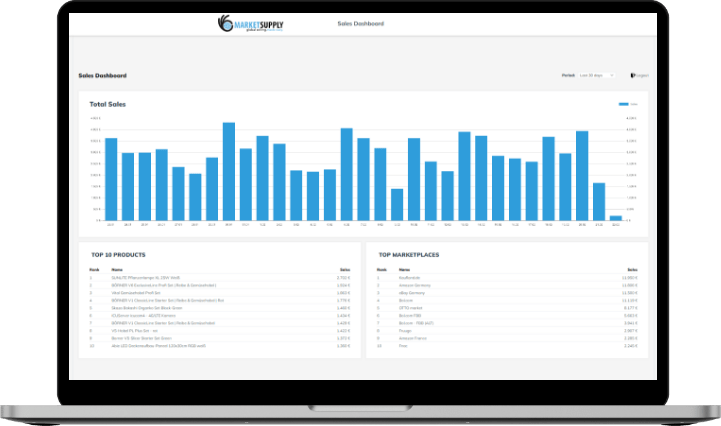Select the rank 1 Pflanzenlampe product row
The image size is (721, 426).
tap(220, 278)
